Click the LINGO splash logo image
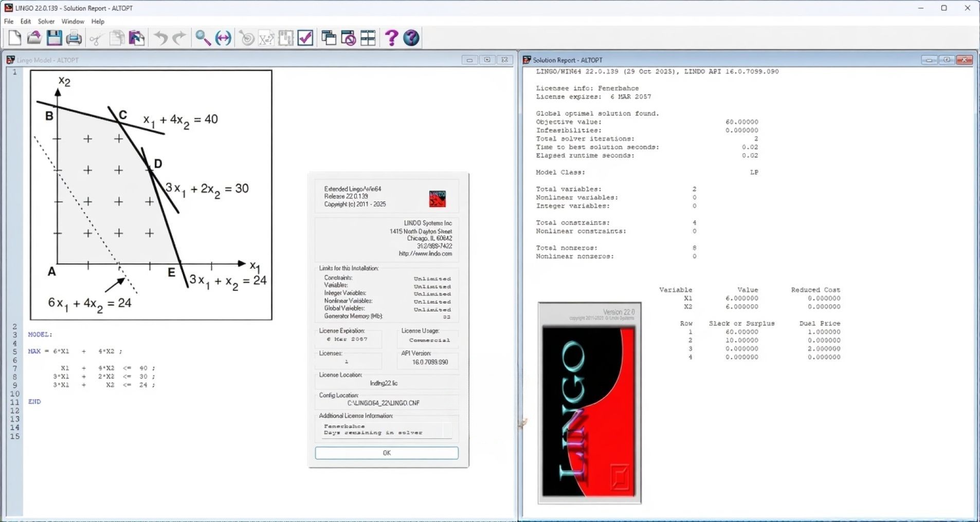 tap(589, 403)
